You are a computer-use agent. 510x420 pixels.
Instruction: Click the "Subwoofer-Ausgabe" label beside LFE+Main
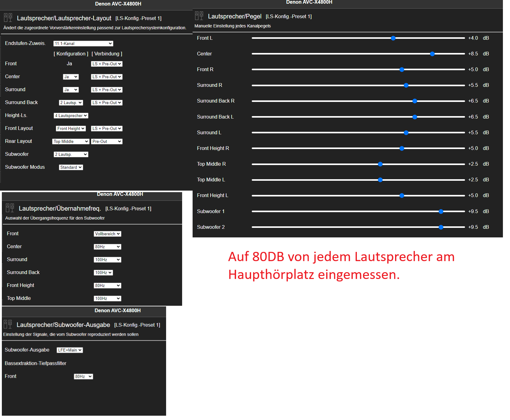(x=27, y=350)
